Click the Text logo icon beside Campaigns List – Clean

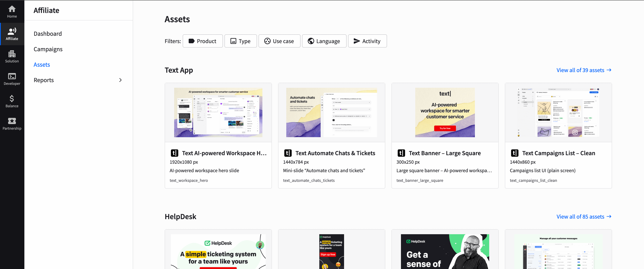coord(515,153)
